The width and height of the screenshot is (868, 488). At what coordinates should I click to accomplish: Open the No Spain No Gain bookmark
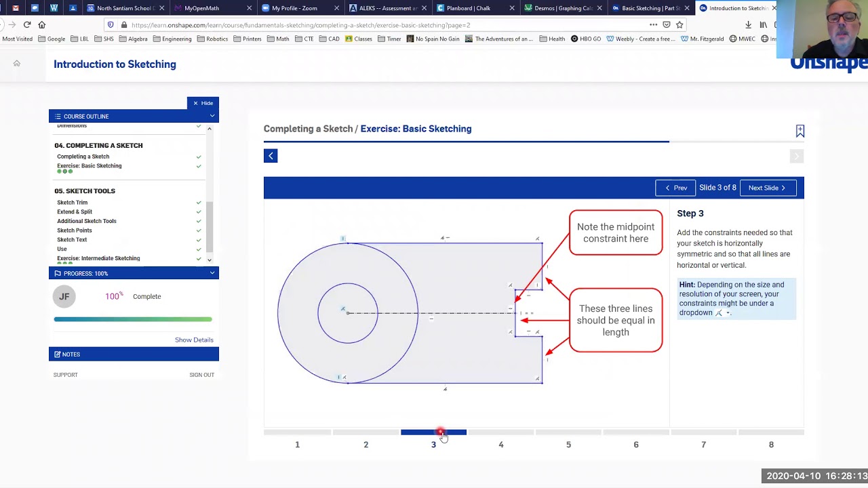(433, 39)
